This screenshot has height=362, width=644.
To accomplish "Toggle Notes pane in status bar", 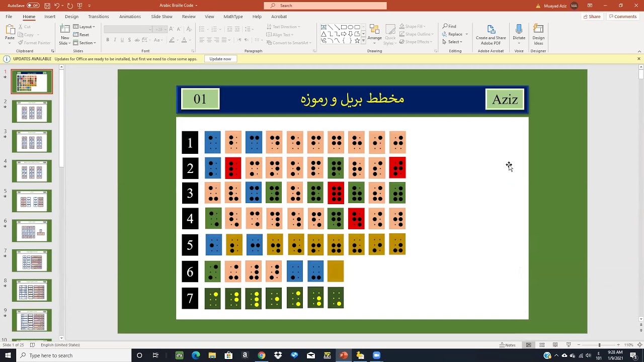I will click(x=508, y=345).
